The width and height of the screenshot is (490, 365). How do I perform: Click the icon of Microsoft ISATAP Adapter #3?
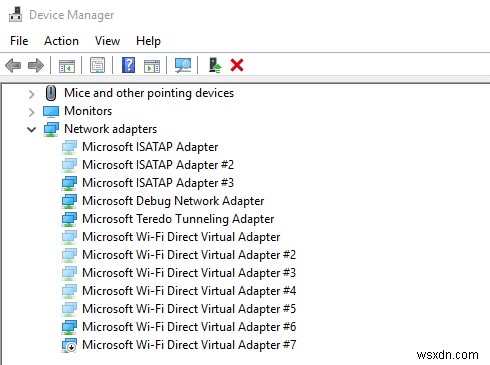pos(69,183)
